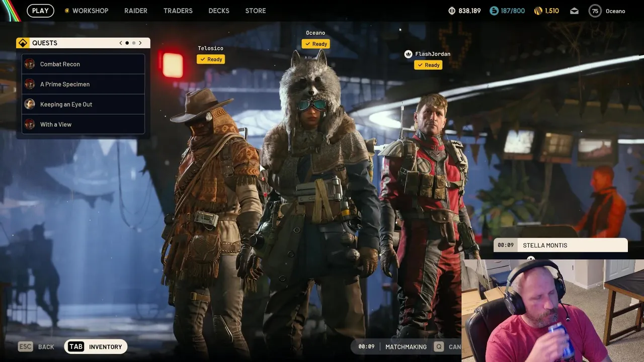Open the PLAY tab

(x=40, y=11)
